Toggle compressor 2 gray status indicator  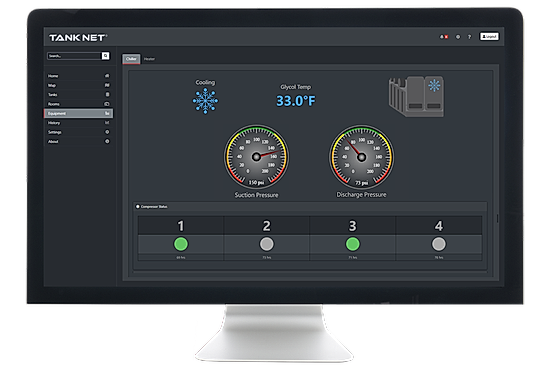267,244
